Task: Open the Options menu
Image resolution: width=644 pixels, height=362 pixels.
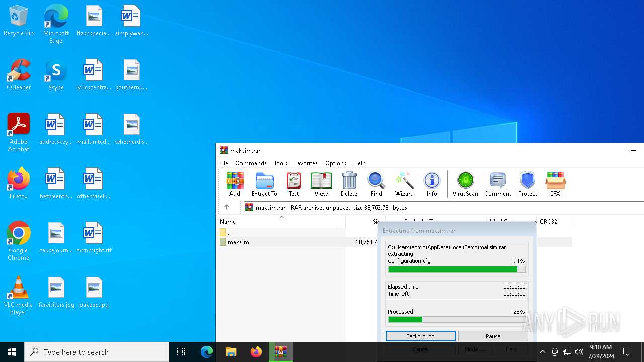Action: (x=335, y=163)
